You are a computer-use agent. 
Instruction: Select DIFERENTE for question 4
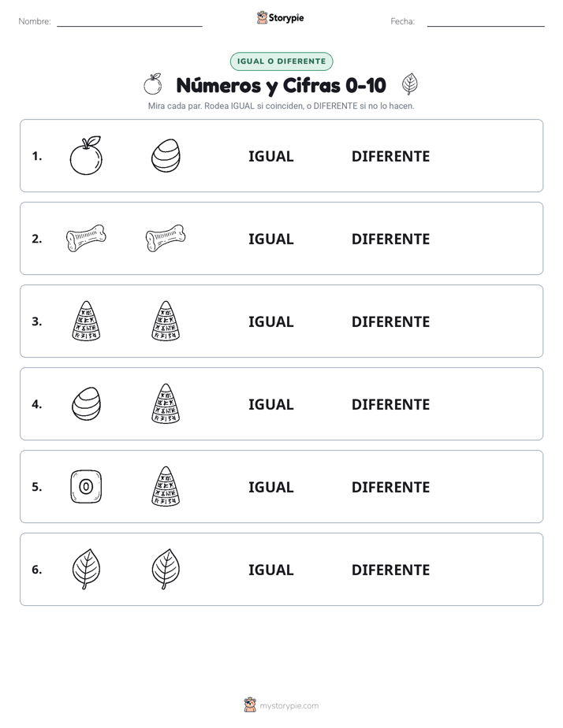coord(390,404)
